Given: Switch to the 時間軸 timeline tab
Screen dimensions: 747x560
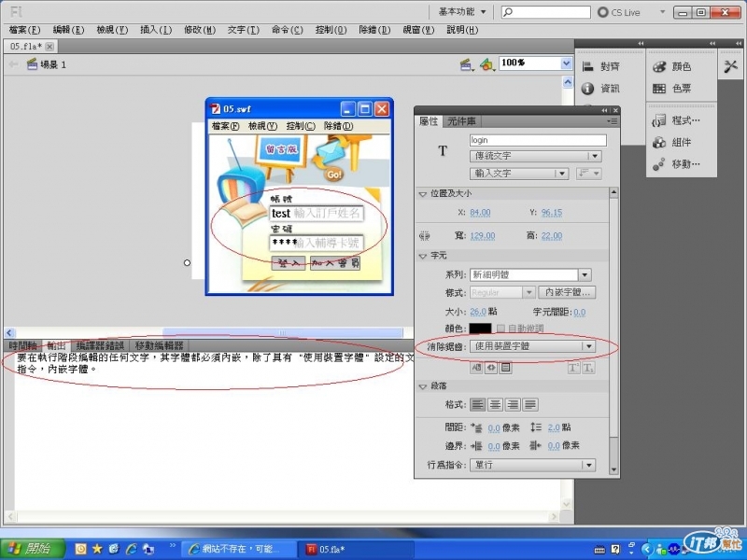Looking at the screenshot, I should pos(22,345).
